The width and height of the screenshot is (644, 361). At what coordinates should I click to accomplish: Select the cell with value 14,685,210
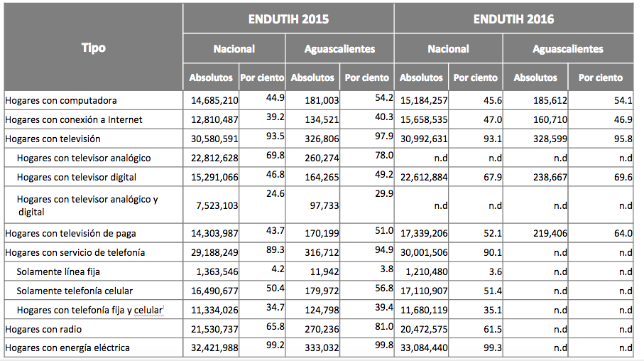point(212,101)
